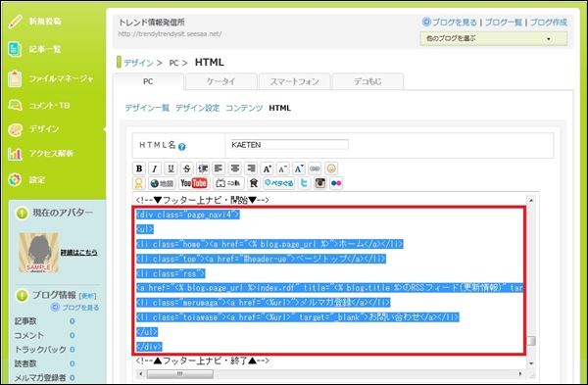Click フッター上ナビ・開始 comment line
This screenshot has height=385, width=588.
coord(203,200)
